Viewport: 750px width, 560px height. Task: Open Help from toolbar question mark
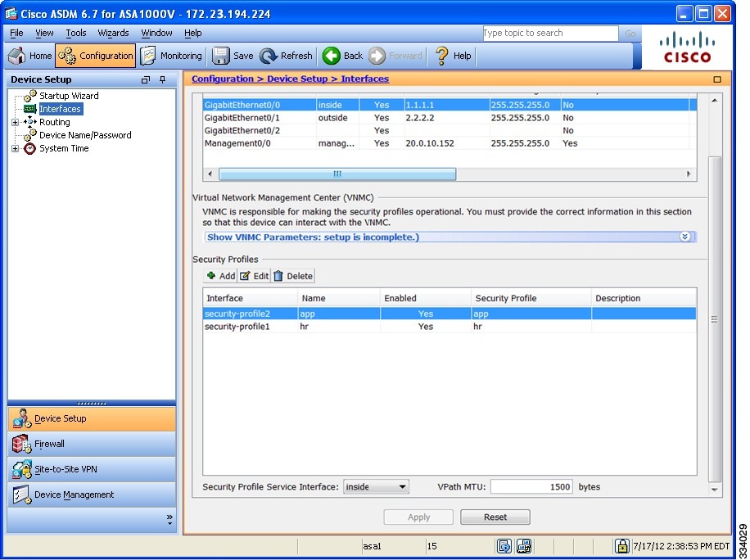(x=453, y=56)
